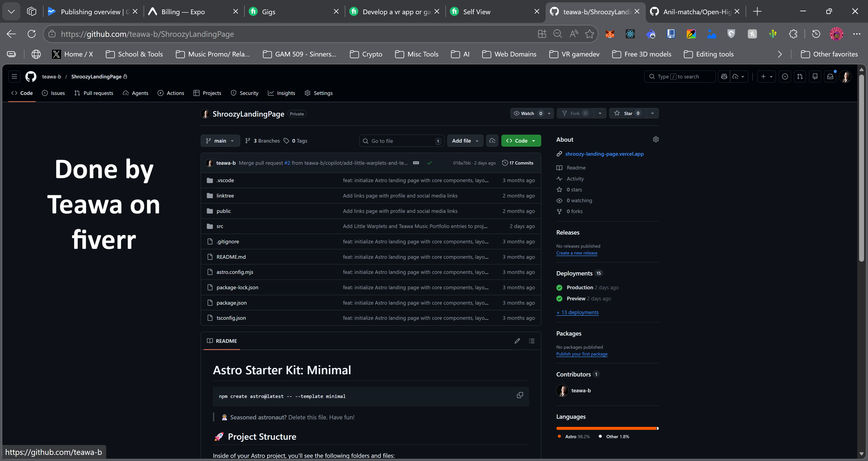Expand the agent tasks dropdown in header
The width and height of the screenshot is (868, 461).
pyautogui.click(x=739, y=77)
